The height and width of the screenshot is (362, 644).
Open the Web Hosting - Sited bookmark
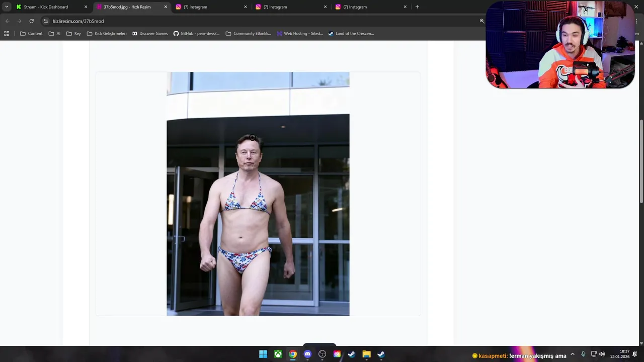[300, 34]
